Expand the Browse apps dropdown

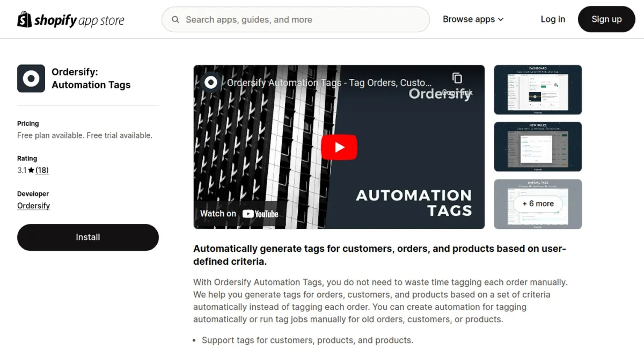pyautogui.click(x=473, y=19)
